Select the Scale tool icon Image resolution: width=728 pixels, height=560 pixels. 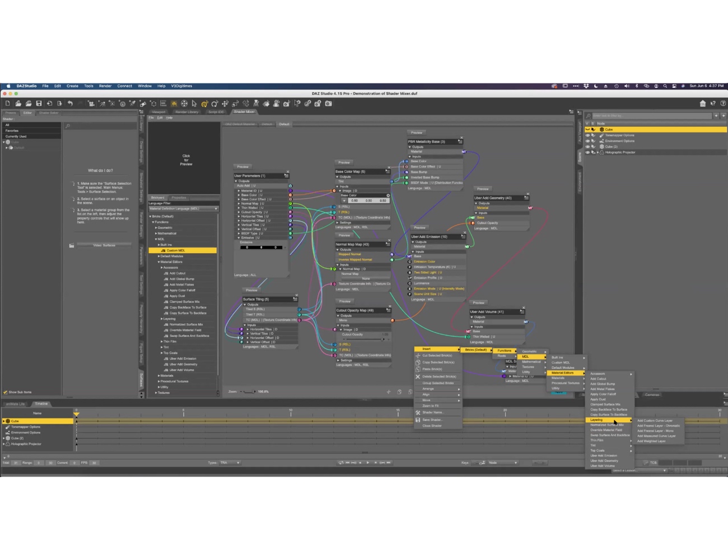pyautogui.click(x=235, y=104)
